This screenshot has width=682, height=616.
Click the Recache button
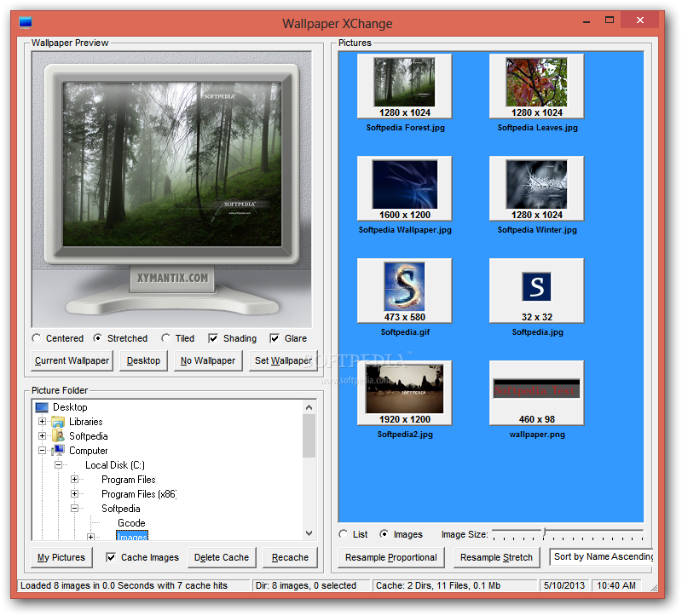click(290, 557)
